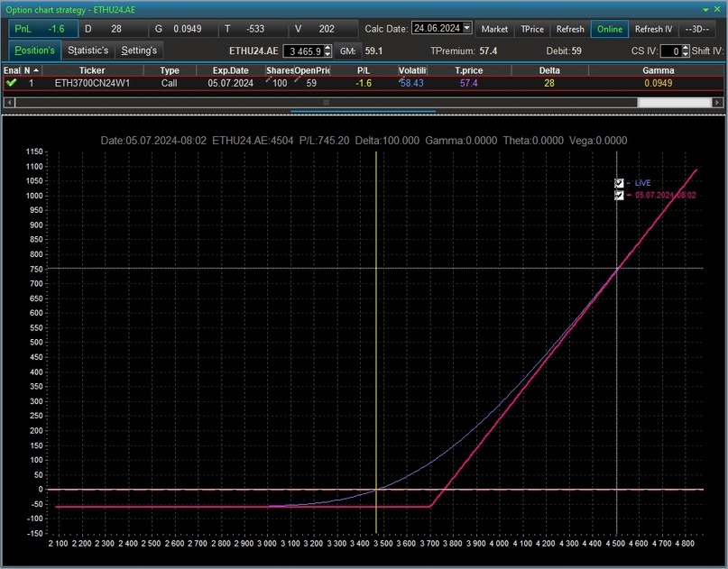
Task: Sort by the N column header
Action: [x=32, y=70]
